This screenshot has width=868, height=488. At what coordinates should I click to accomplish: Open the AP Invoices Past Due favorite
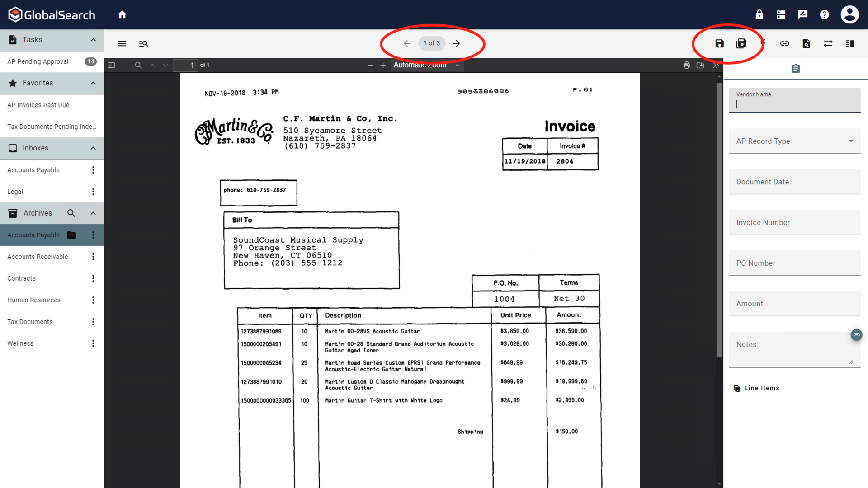point(38,105)
